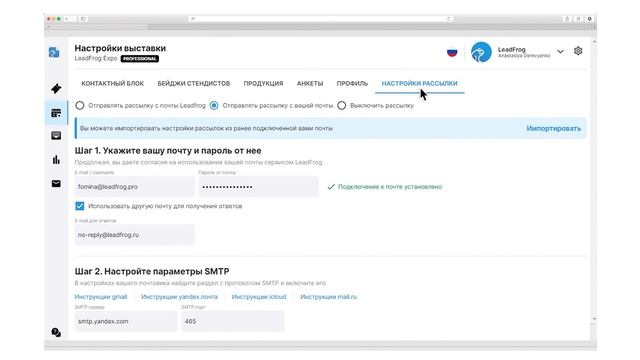Open the support chat icon at sidebar bottom

tap(56, 332)
